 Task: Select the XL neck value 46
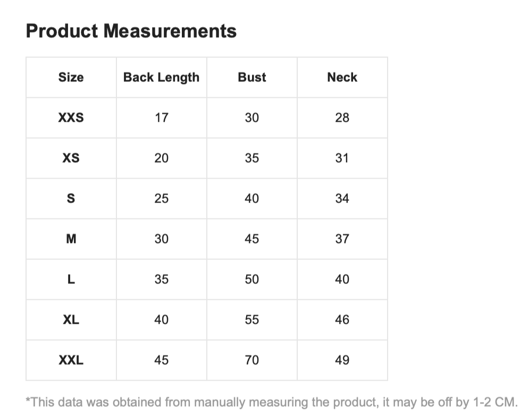(x=342, y=320)
